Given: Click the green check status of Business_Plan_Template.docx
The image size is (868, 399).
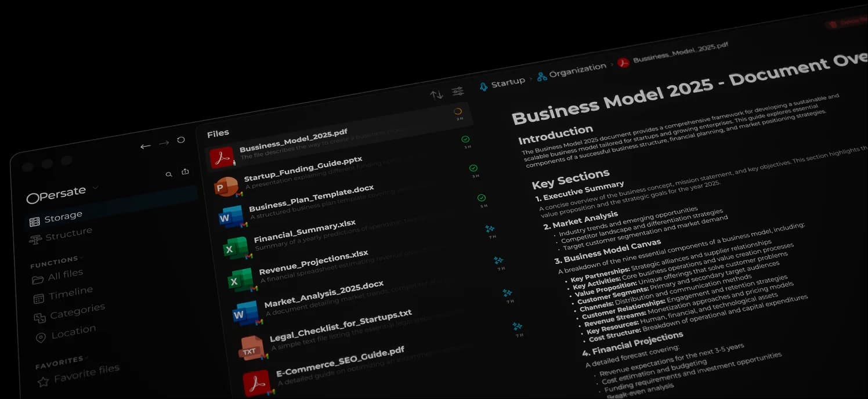Looking at the screenshot, I should click(x=473, y=168).
